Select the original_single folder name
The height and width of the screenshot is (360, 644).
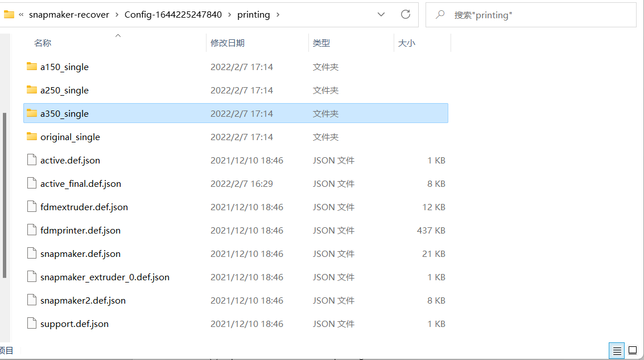click(70, 137)
